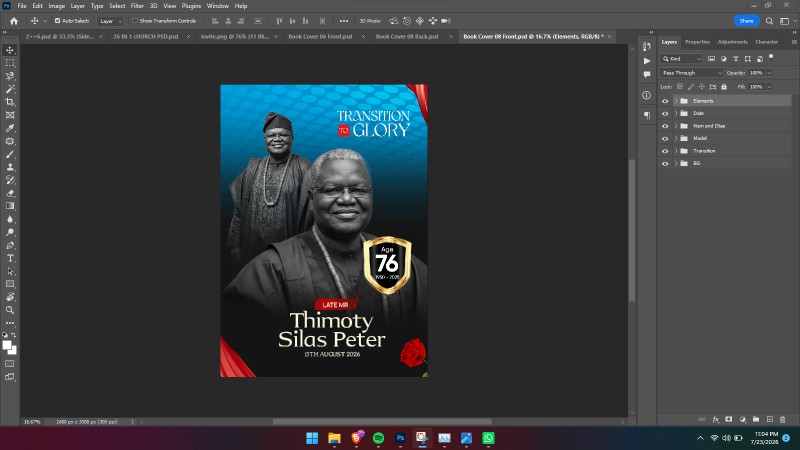The height and width of the screenshot is (450, 800).
Task: Hide the Date group
Action: [665, 113]
